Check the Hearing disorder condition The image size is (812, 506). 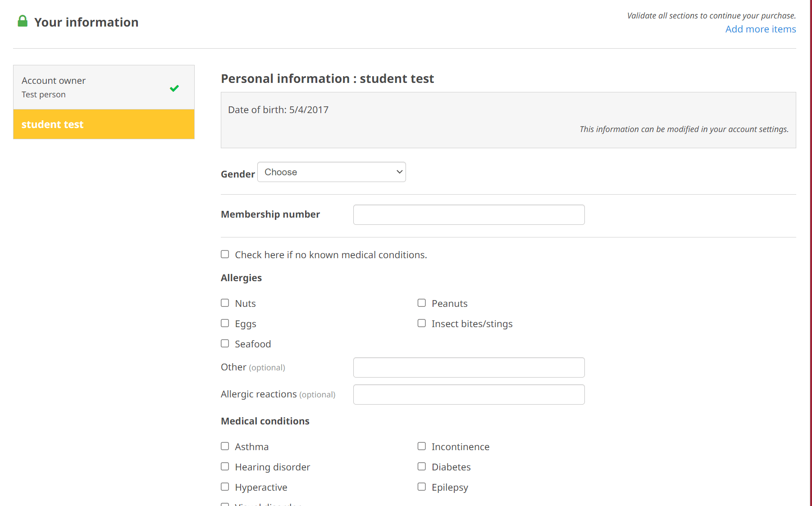point(225,466)
